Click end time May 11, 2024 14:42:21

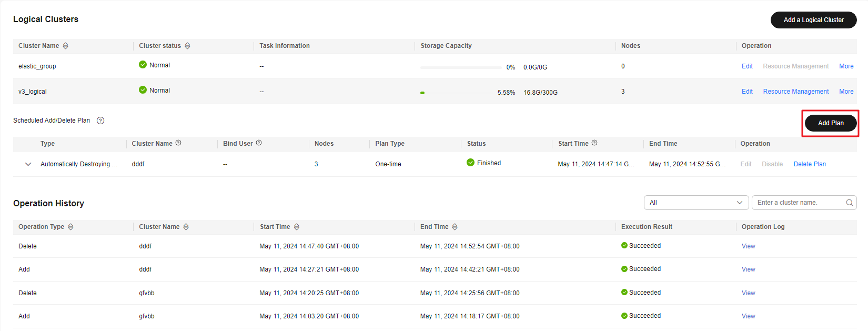click(470, 269)
